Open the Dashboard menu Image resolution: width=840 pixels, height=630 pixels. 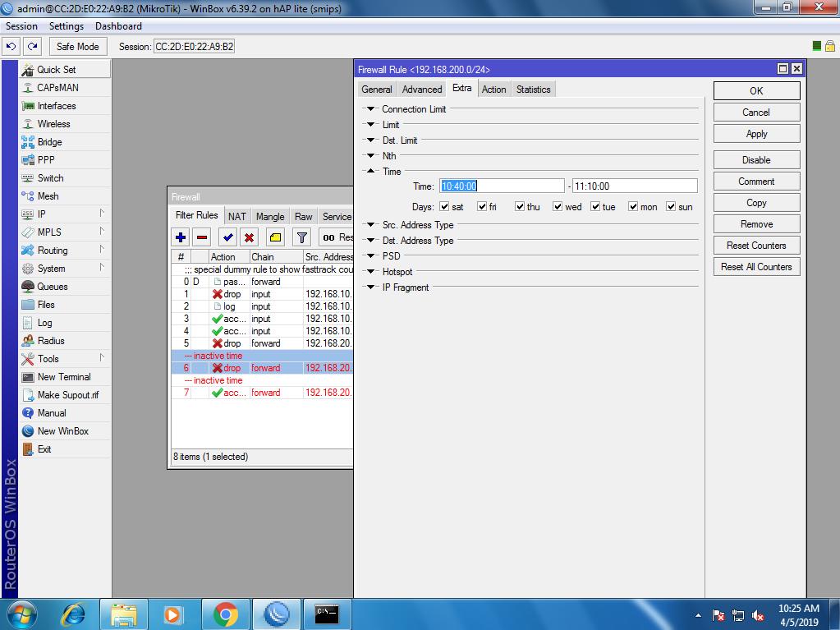tap(118, 26)
